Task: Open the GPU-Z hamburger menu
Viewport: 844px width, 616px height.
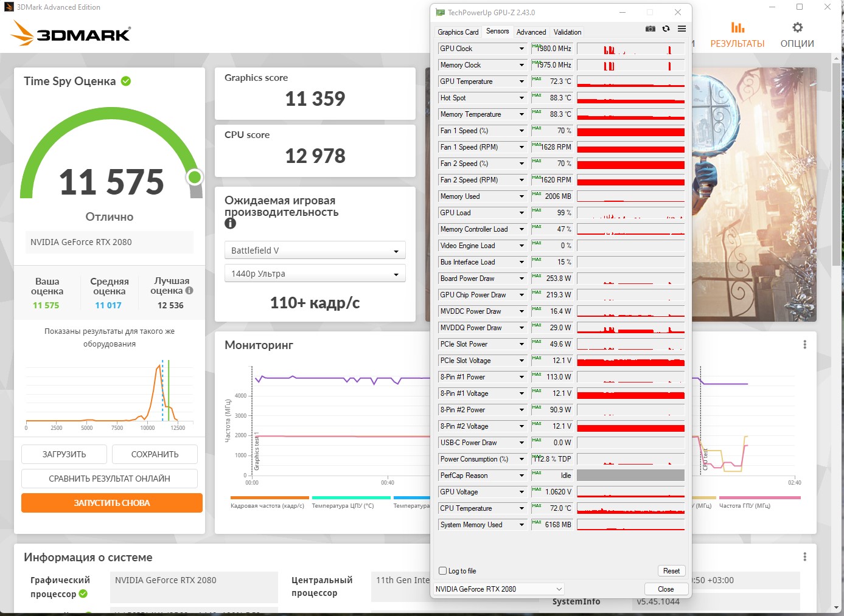Action: tap(682, 29)
